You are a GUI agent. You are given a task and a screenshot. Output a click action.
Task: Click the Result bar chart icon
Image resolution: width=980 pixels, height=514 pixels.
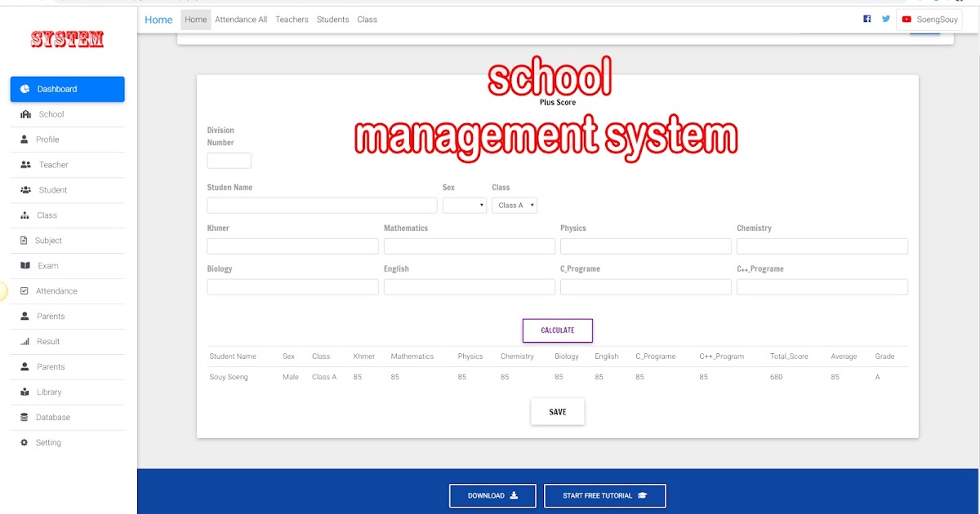tap(24, 342)
